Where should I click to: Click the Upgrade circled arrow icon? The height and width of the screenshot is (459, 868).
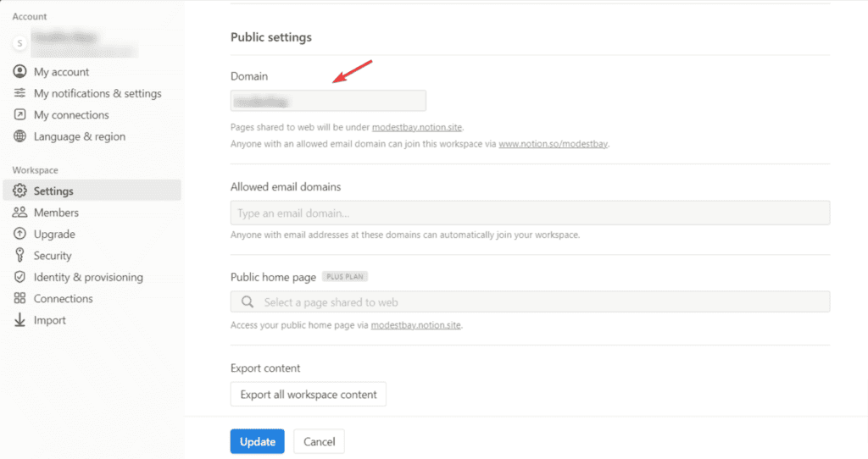click(x=19, y=235)
